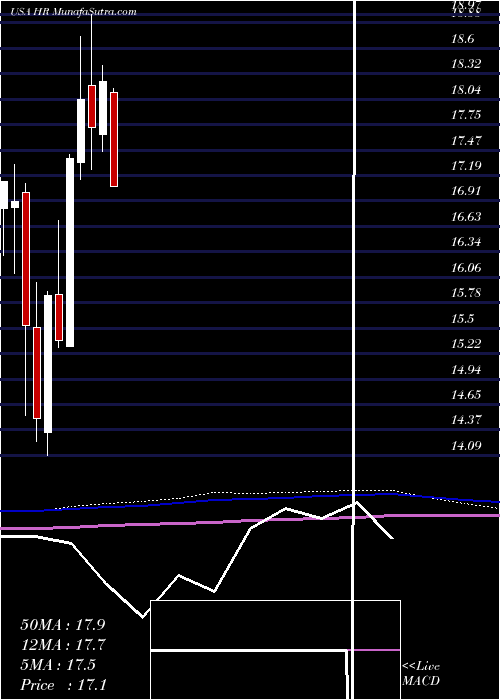The width and height of the screenshot is (500, 700).
Task: Click the 16.06 price axis label
Action: [466, 267]
